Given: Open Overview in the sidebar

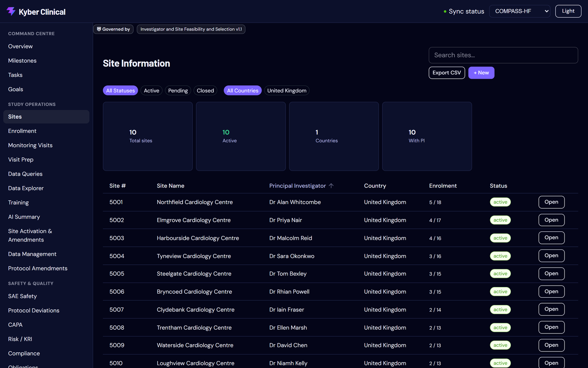Looking at the screenshot, I should click(46, 46).
